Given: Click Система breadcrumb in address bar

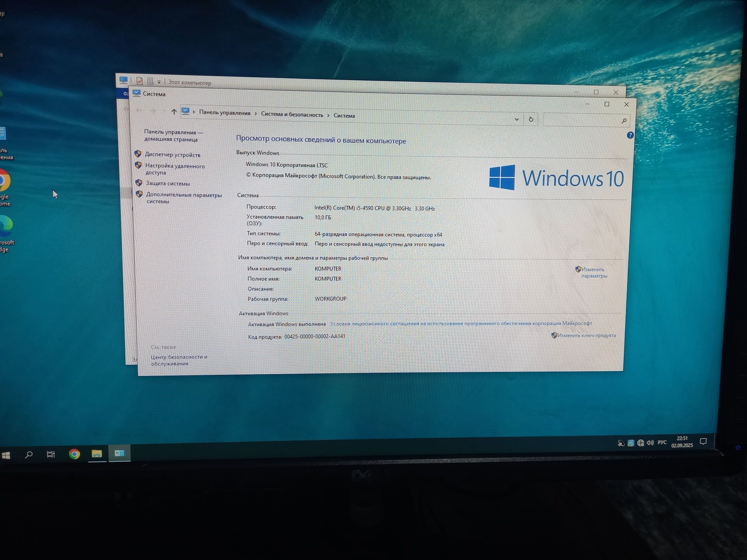Looking at the screenshot, I should coord(344,115).
